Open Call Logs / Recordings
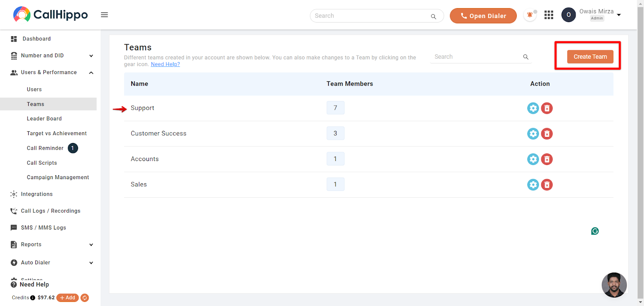644x306 pixels. tap(51, 211)
